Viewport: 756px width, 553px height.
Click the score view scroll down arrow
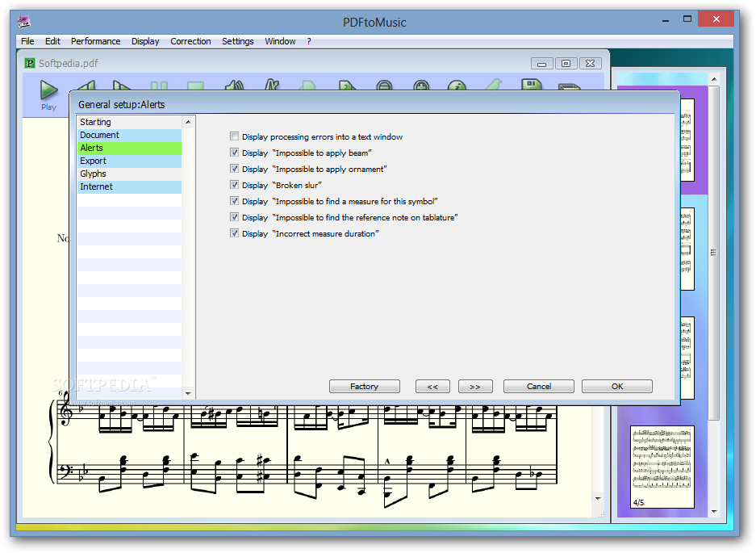(x=598, y=499)
